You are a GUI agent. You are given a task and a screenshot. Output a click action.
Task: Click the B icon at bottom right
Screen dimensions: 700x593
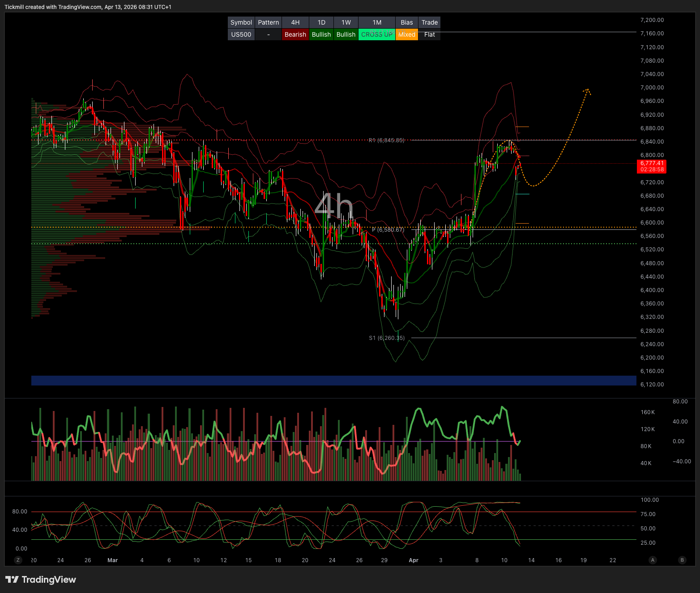click(x=682, y=560)
